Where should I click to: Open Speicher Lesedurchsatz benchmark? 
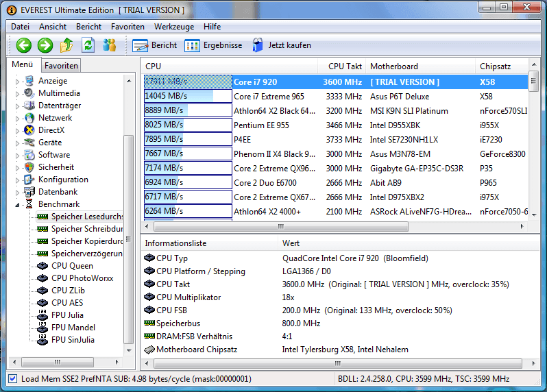(x=80, y=217)
